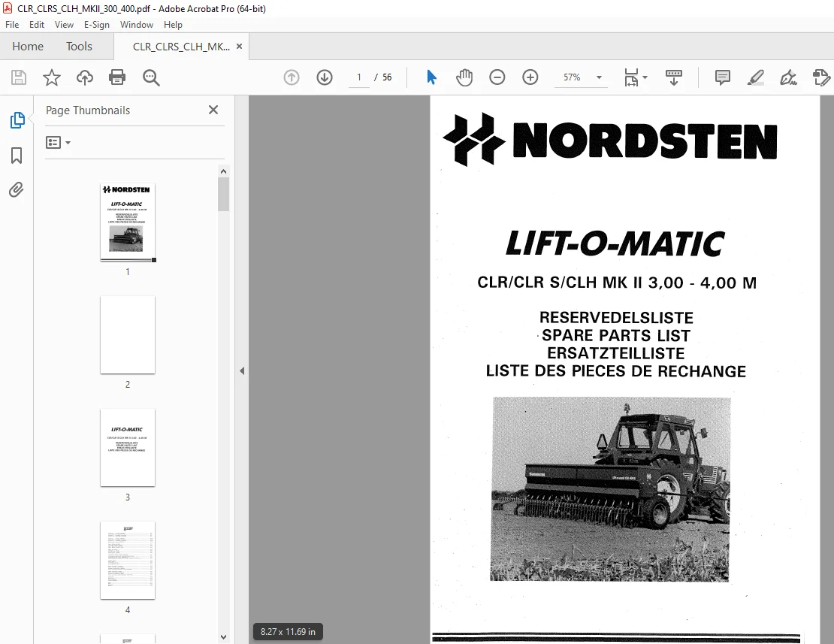Click the ERSATZTEILLISTE text line
This screenshot has width=834, height=644.
pos(616,353)
